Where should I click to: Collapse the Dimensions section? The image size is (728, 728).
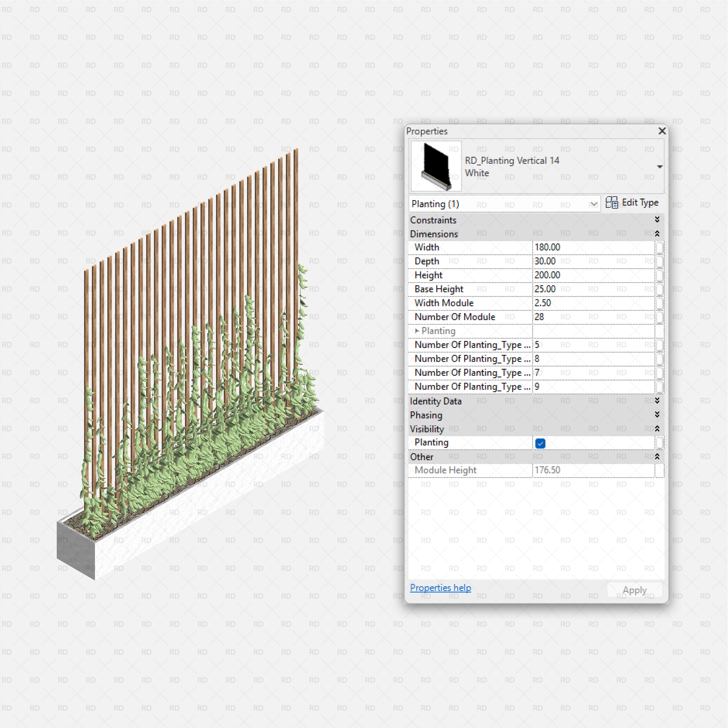pos(657,234)
